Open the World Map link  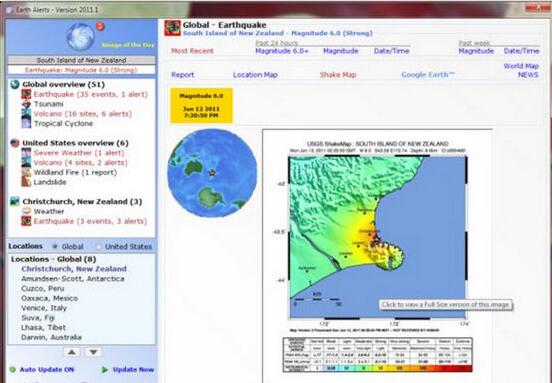[x=521, y=66]
